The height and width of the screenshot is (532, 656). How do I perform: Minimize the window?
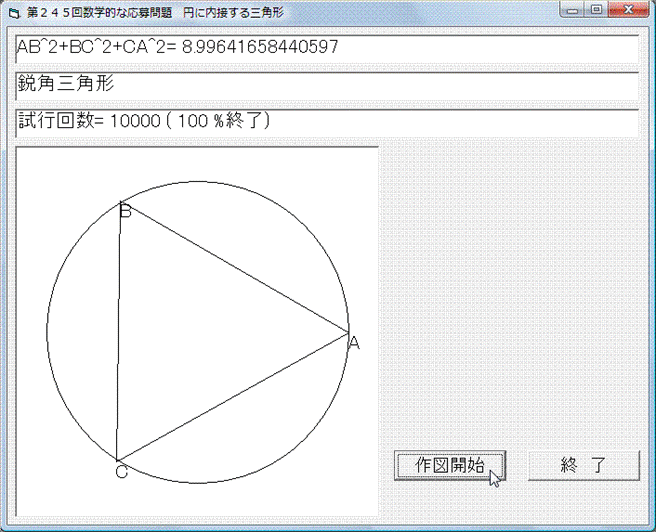(x=573, y=10)
